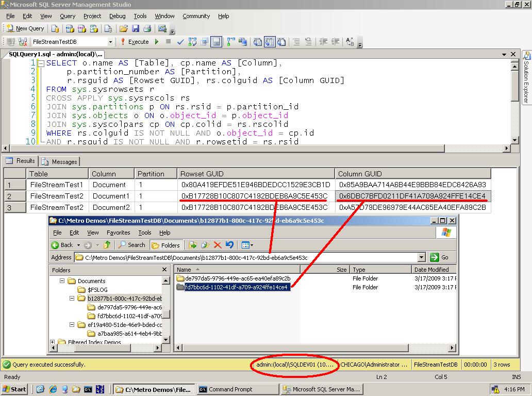532x396 pixels.
Task: Decrease the indent of selected lines
Action: pyautogui.click(x=323, y=42)
